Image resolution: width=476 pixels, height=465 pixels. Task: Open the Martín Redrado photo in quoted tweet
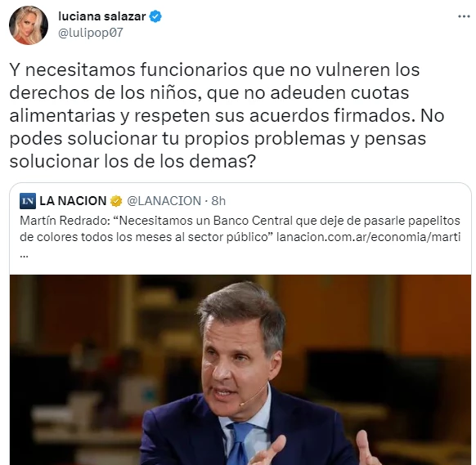point(240,369)
